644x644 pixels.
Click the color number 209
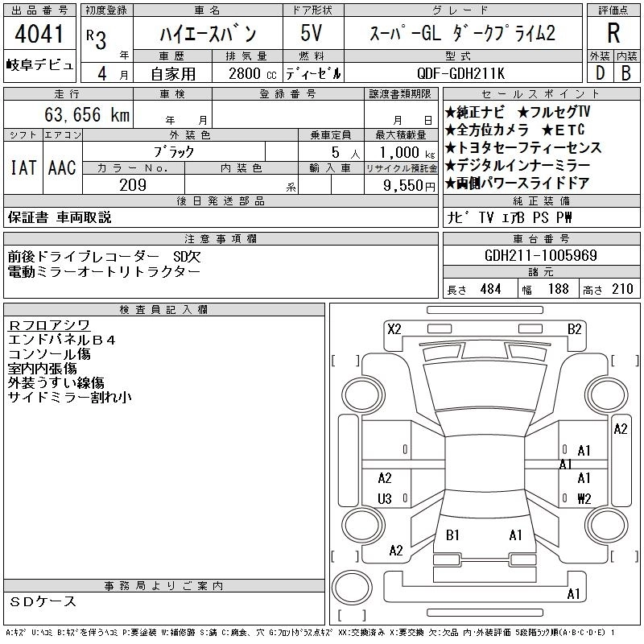133,185
